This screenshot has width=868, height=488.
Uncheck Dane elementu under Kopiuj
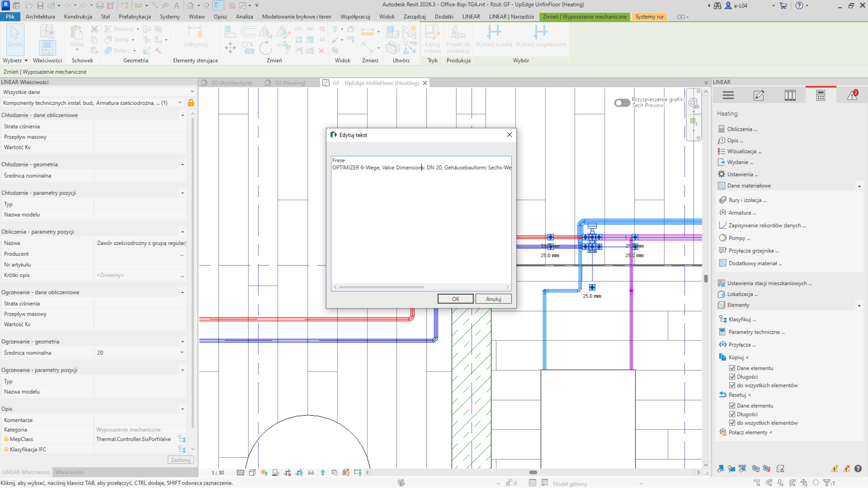coord(732,368)
